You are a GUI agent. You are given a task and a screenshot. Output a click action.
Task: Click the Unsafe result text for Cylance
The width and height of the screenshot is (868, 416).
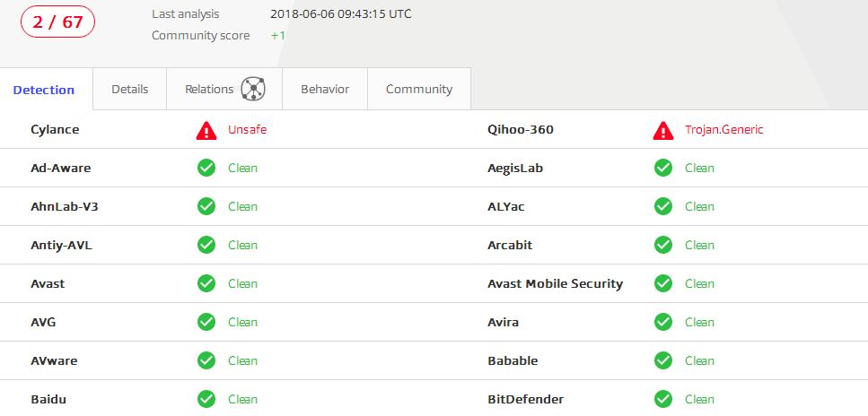pyautogui.click(x=247, y=130)
